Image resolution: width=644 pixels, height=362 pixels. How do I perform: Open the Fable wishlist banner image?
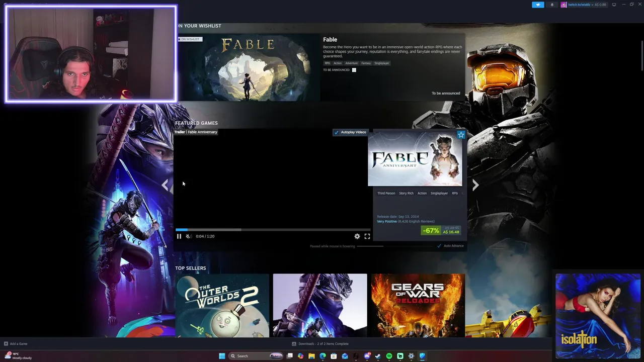(249, 67)
